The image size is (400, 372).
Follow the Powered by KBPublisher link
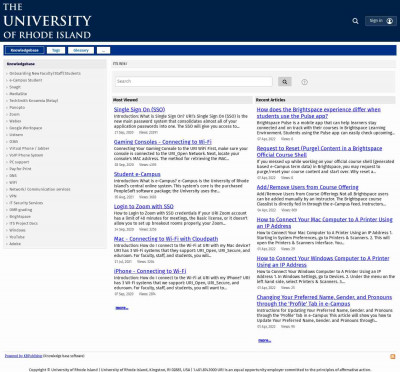(x=23, y=356)
